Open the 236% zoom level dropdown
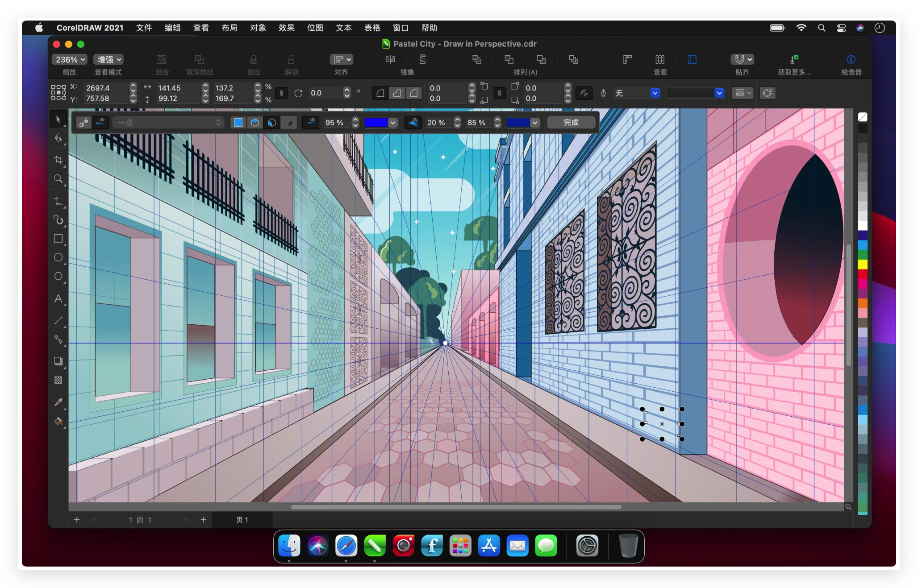The width and height of the screenshot is (918, 588). coord(70,59)
